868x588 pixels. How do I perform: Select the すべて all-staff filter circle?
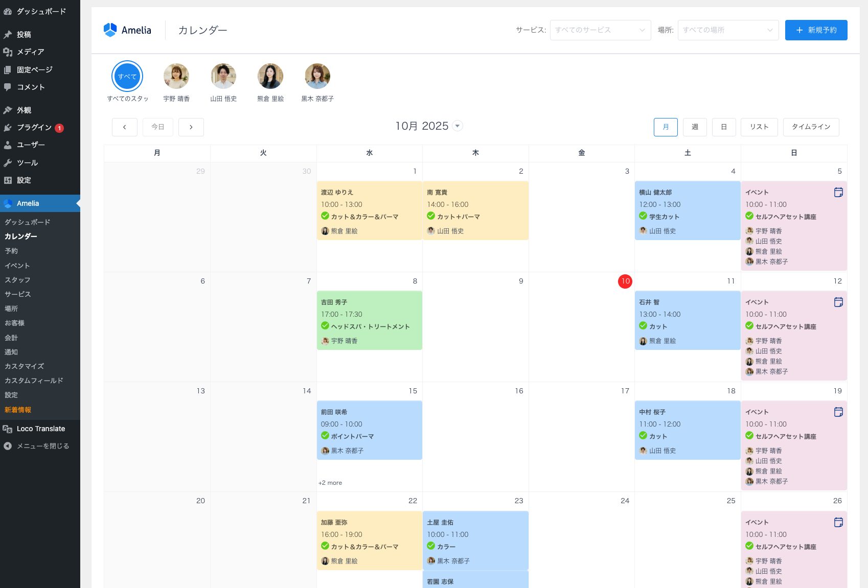pos(127,76)
